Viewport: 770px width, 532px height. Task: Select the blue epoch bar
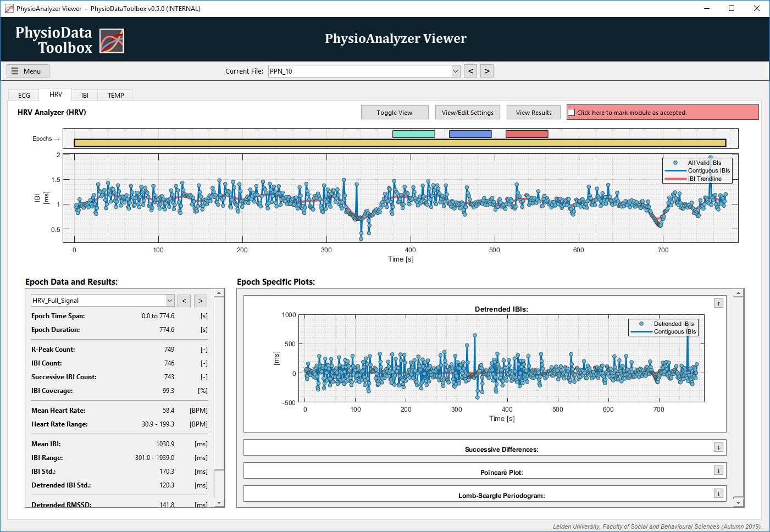pyautogui.click(x=470, y=134)
